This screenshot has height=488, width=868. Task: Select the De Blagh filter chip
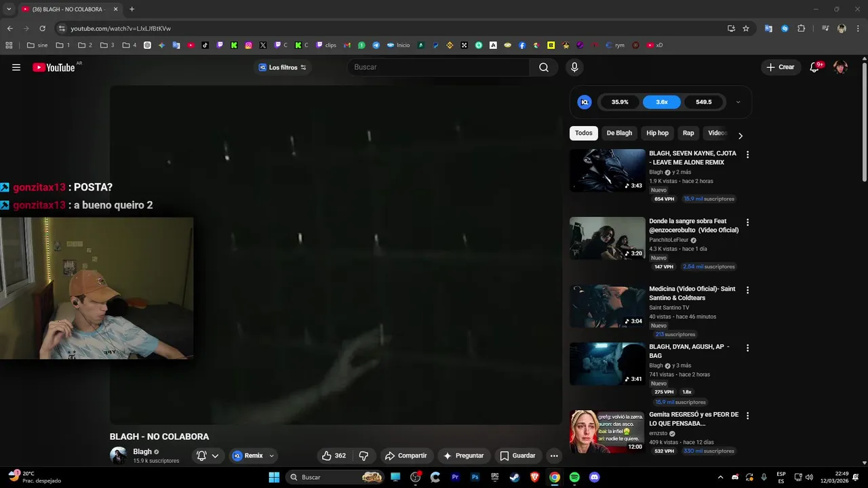click(x=619, y=133)
